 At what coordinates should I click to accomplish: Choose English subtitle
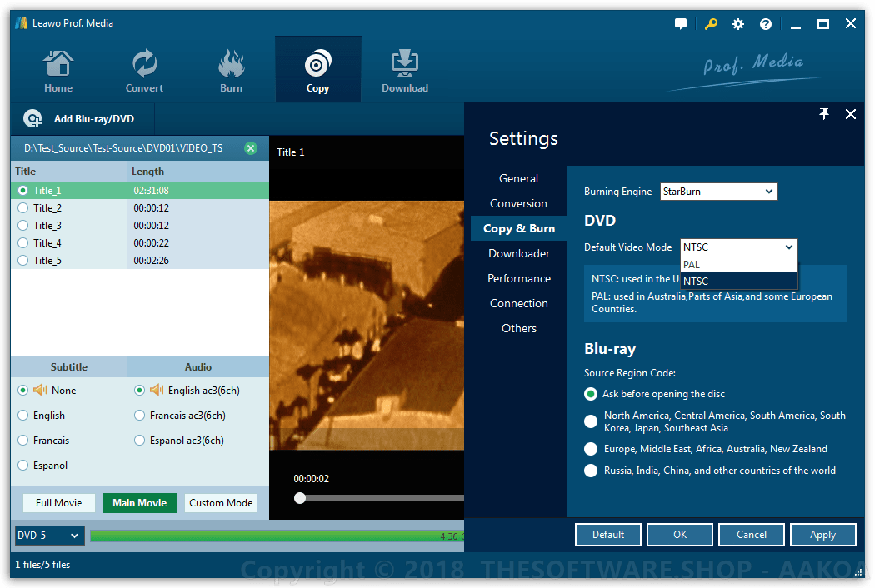[22, 416]
